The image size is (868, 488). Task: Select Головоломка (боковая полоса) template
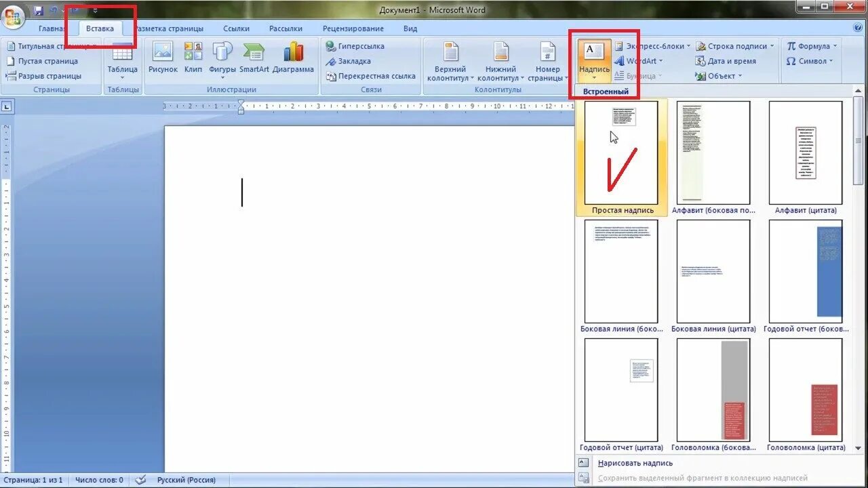tap(713, 394)
